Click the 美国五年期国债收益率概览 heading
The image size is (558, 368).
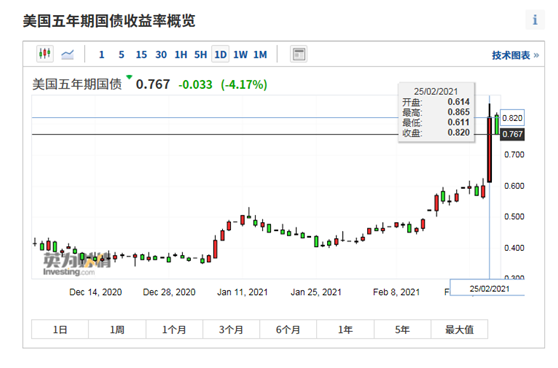pos(109,21)
